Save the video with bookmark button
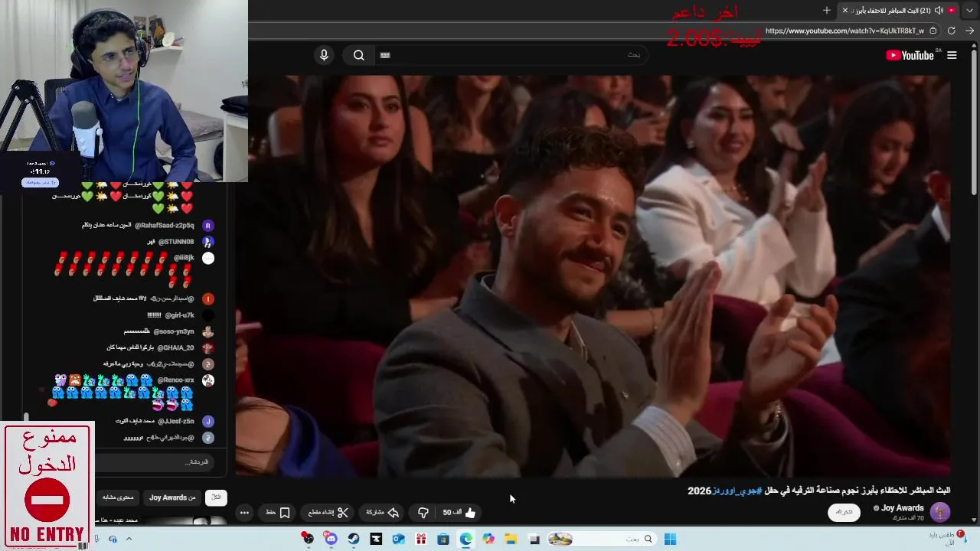 point(278,513)
